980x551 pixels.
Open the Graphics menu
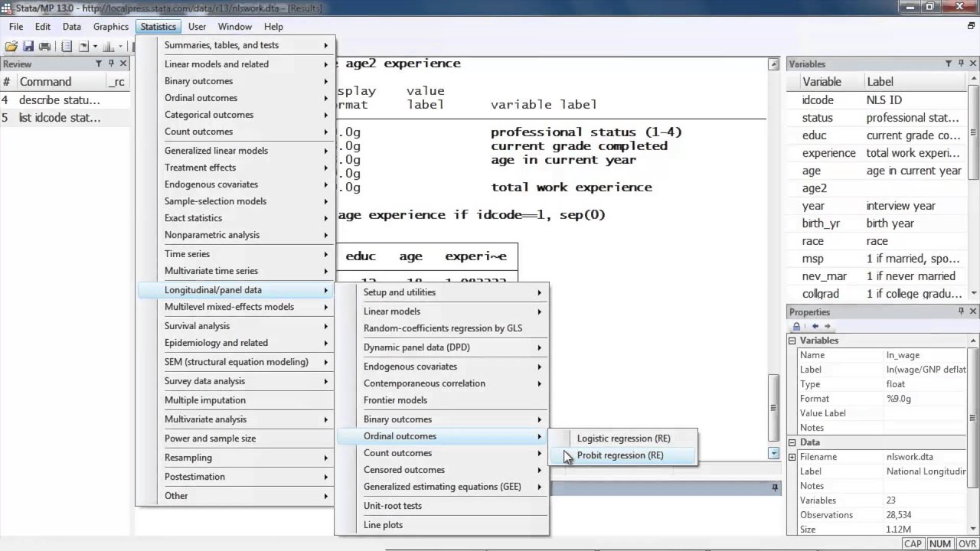pos(111,27)
